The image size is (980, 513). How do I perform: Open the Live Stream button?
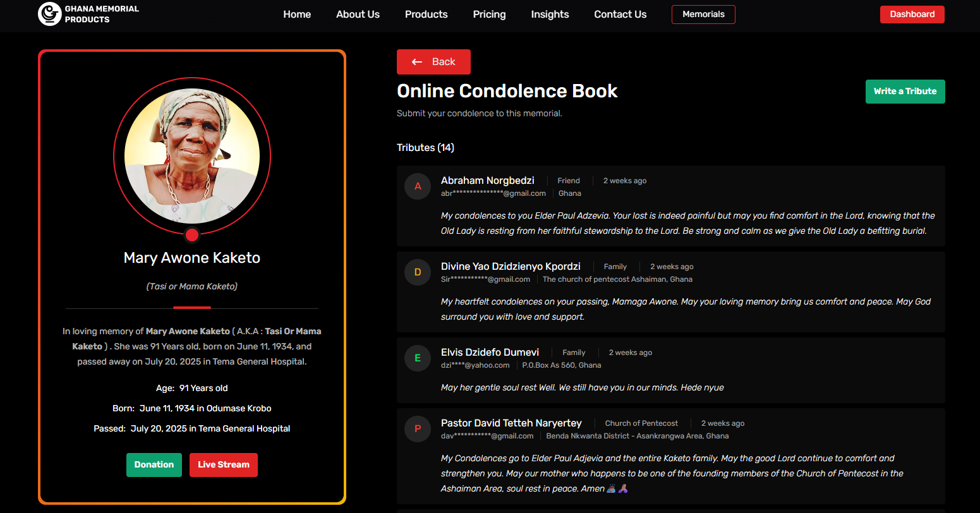(224, 465)
